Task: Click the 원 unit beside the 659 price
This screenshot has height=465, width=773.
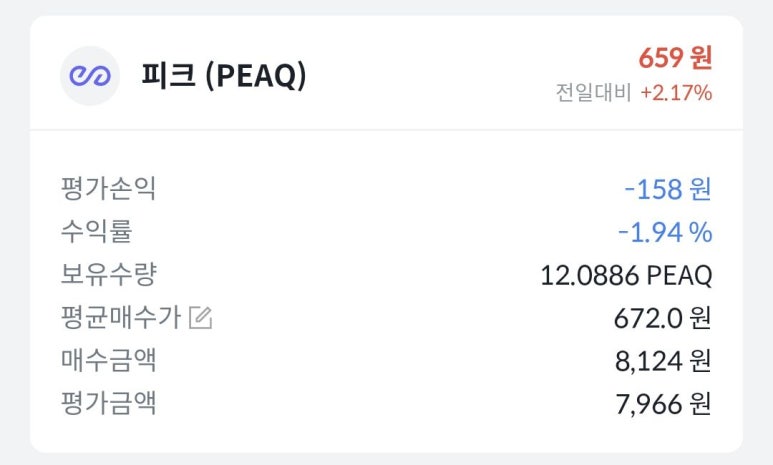Action: click(701, 58)
